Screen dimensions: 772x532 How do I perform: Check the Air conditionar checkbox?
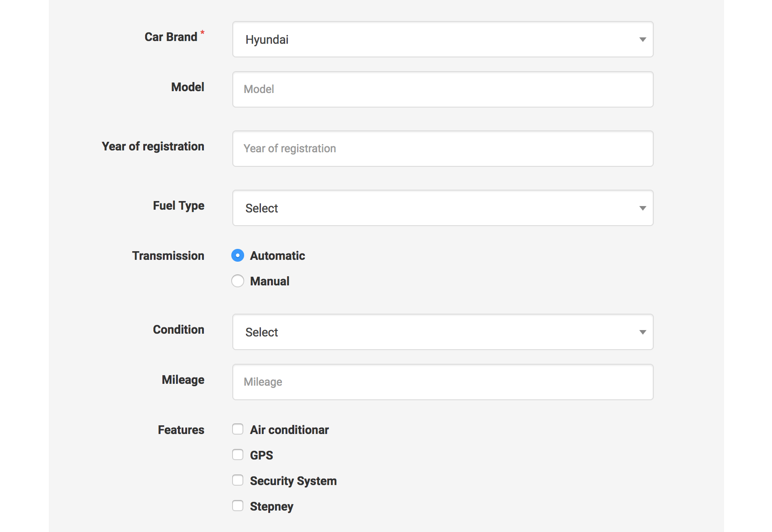238,429
